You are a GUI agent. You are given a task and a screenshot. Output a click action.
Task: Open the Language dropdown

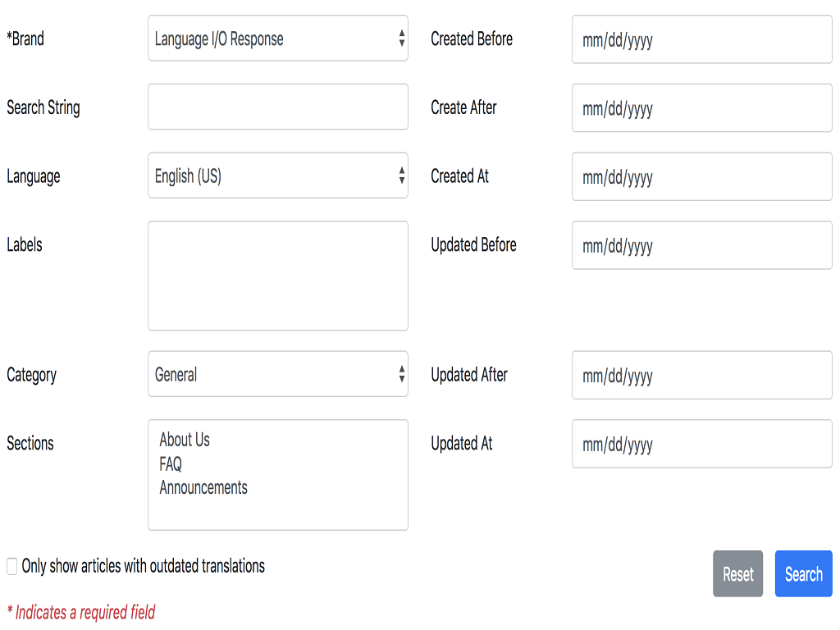[x=278, y=176]
